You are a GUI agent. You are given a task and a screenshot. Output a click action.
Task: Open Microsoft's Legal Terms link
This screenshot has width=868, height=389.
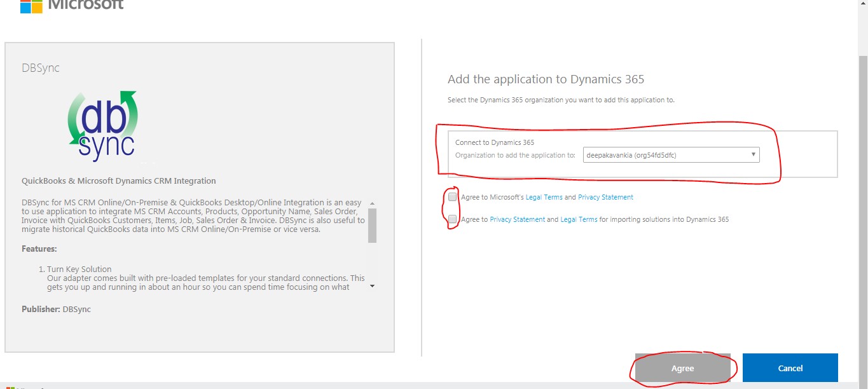544,197
